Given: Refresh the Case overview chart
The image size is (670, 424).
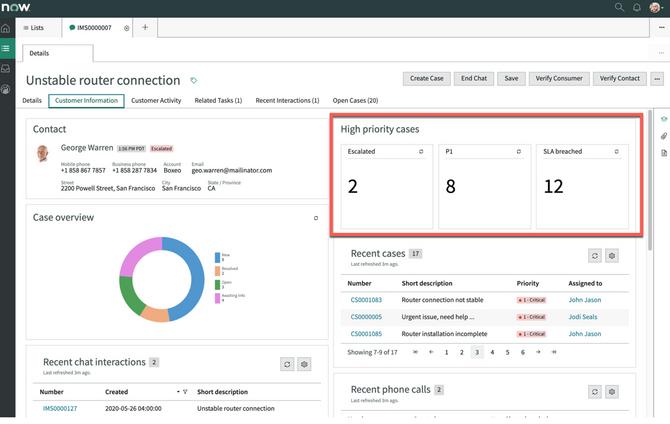Looking at the screenshot, I should tap(316, 218).
